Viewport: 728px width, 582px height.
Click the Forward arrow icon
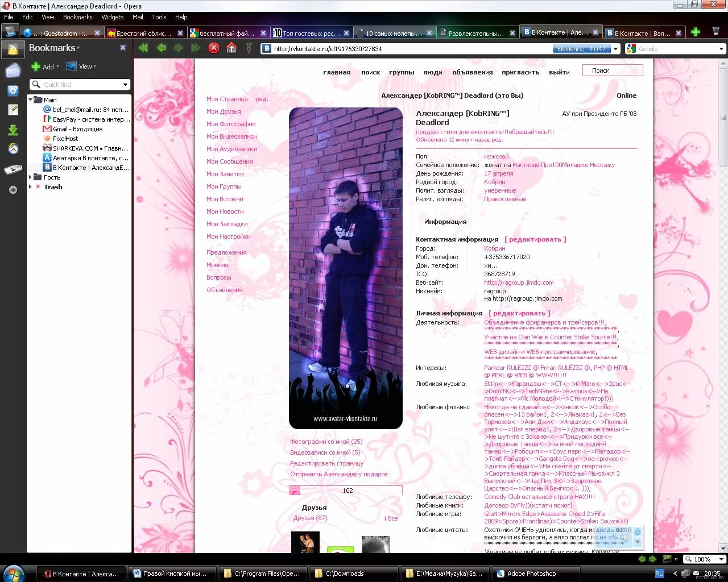click(179, 48)
